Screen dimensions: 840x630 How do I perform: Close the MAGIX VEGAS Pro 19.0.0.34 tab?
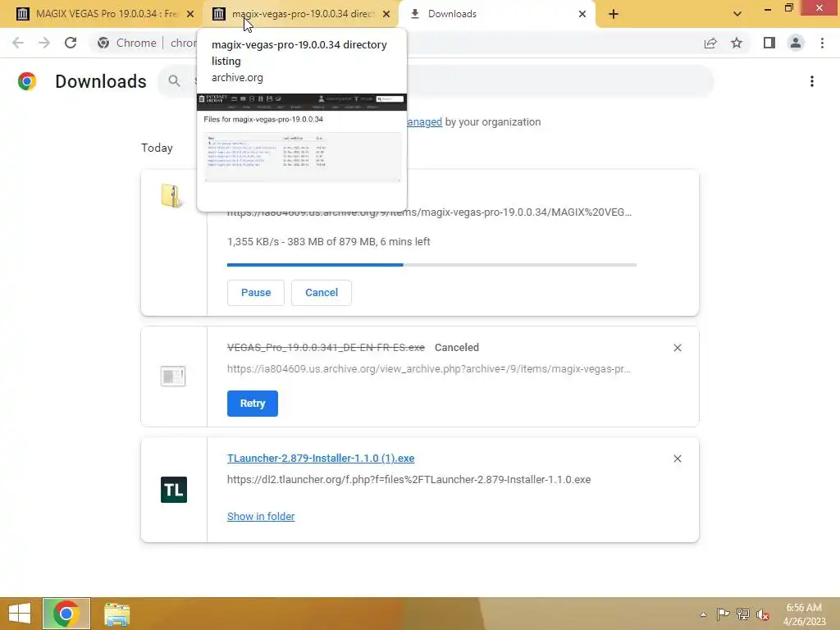pos(190,14)
